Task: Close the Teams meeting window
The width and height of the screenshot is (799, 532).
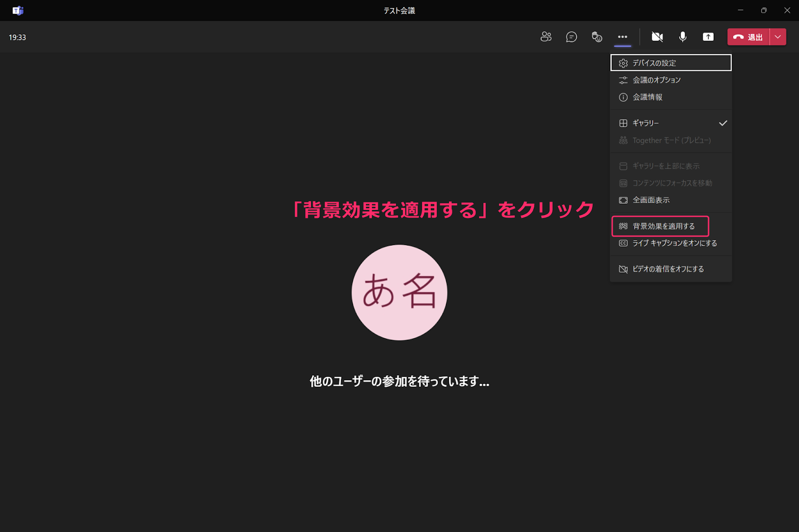Action: pos(787,10)
